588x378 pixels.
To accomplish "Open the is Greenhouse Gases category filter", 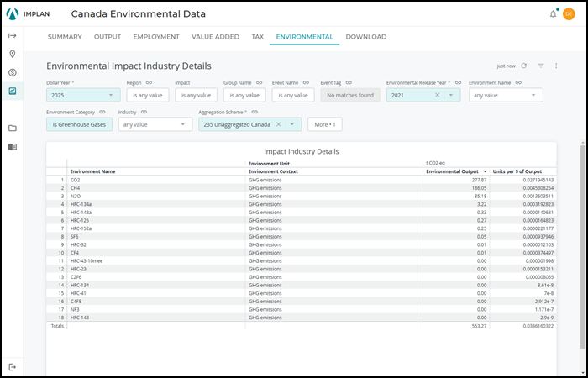I will 79,124.
